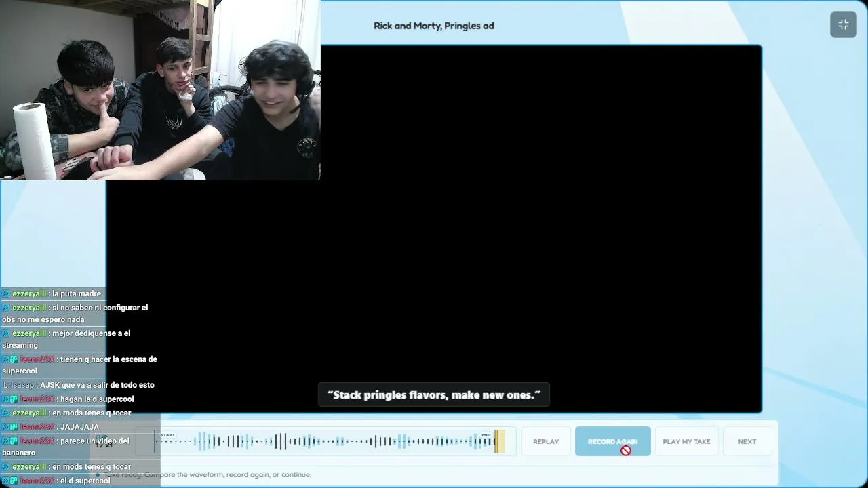Play back the take with PLAY MY TAKE

click(686, 441)
